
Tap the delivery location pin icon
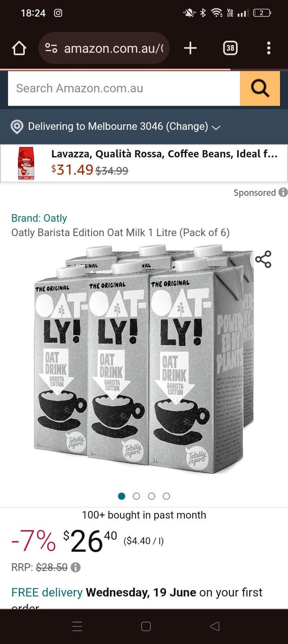click(17, 126)
